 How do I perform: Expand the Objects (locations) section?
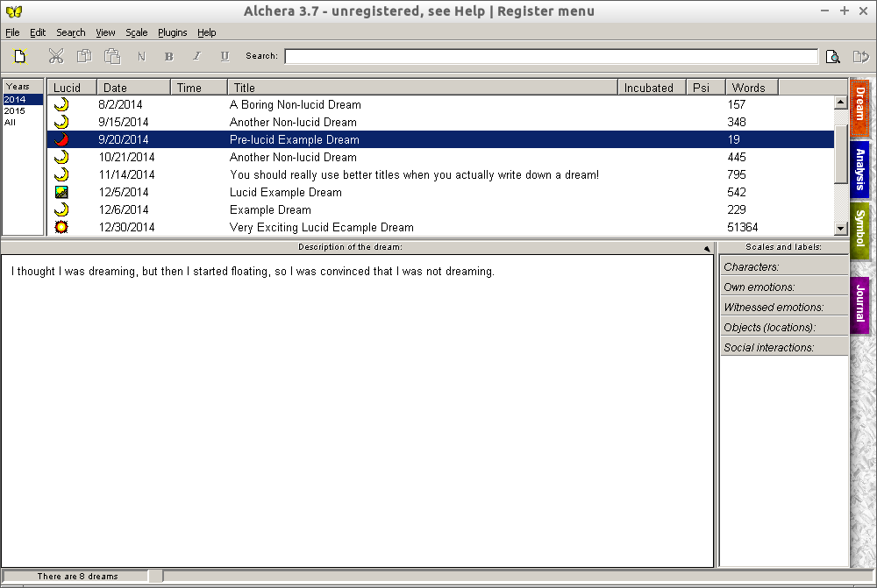tap(784, 327)
